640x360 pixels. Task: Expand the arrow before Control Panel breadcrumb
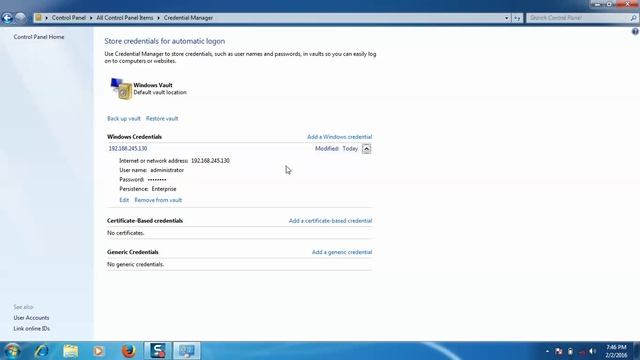tap(47, 18)
